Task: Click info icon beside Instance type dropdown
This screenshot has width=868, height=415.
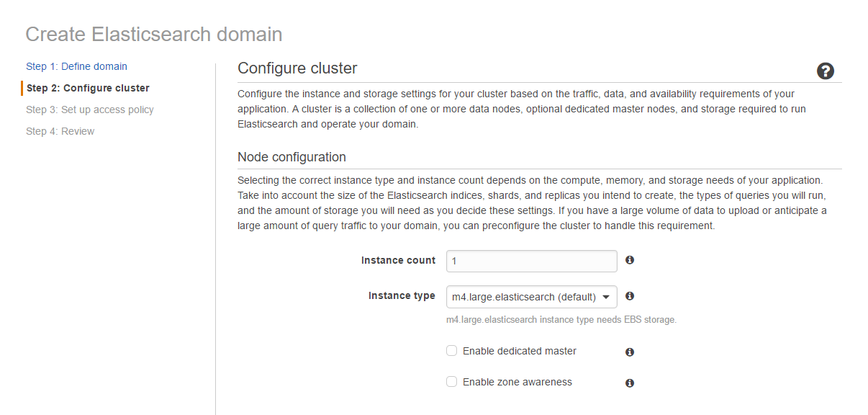Action: pyautogui.click(x=630, y=296)
